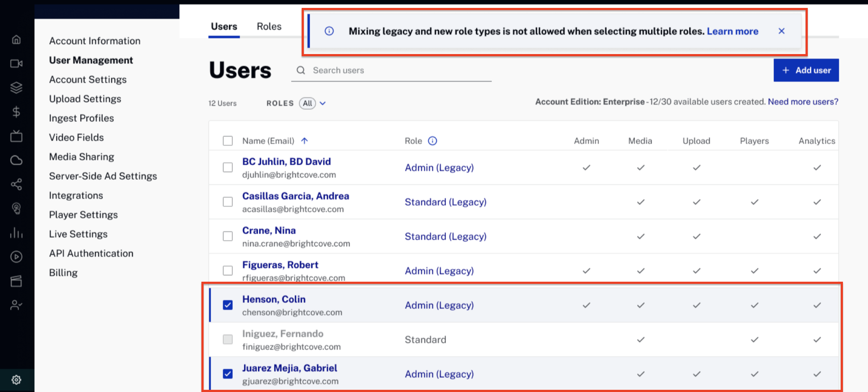
Task: Click the home icon in left sidebar
Action: (x=16, y=40)
